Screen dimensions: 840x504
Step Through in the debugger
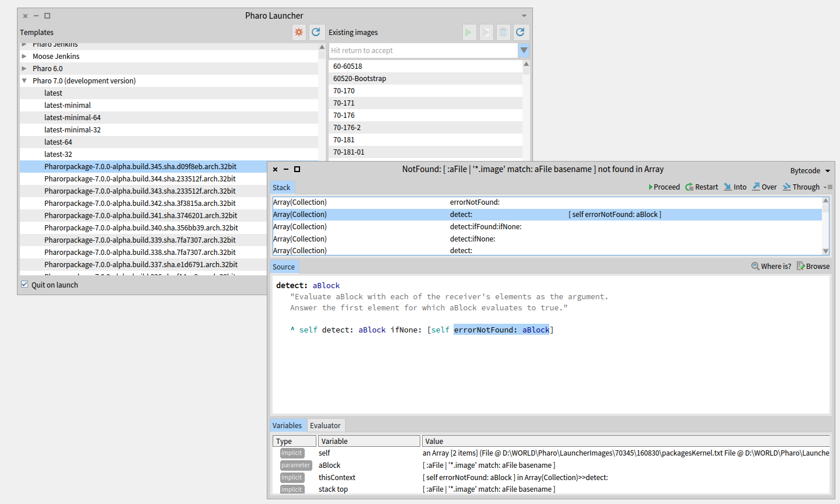click(x=801, y=187)
